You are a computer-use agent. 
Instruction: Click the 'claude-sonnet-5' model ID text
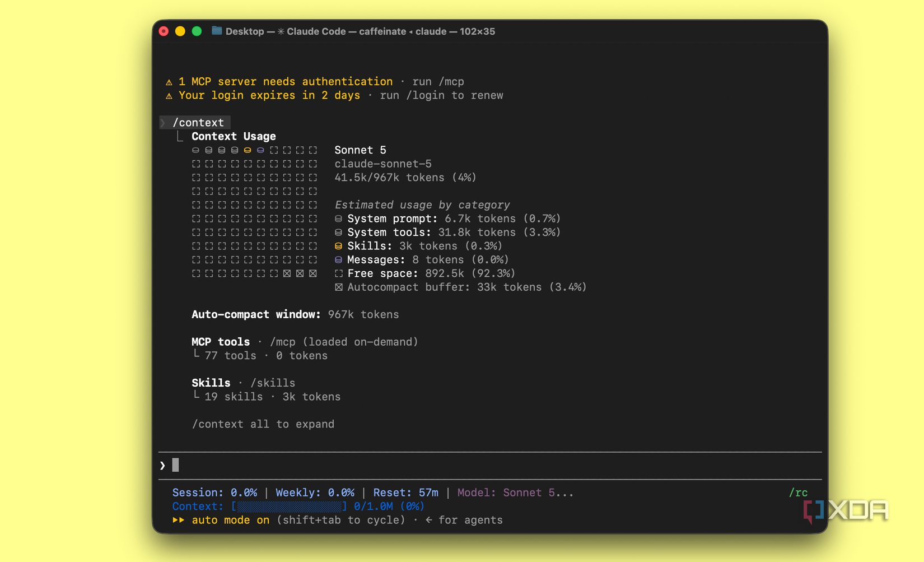(x=383, y=164)
